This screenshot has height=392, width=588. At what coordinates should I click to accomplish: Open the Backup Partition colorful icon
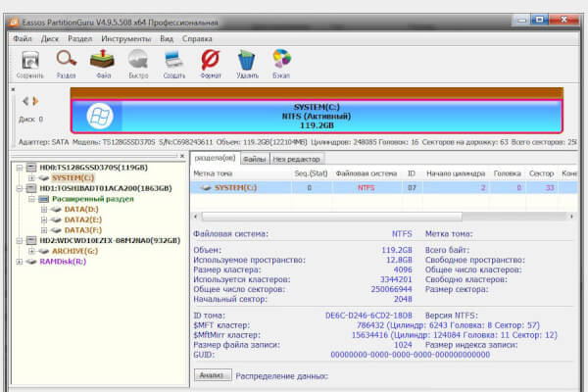(281, 59)
